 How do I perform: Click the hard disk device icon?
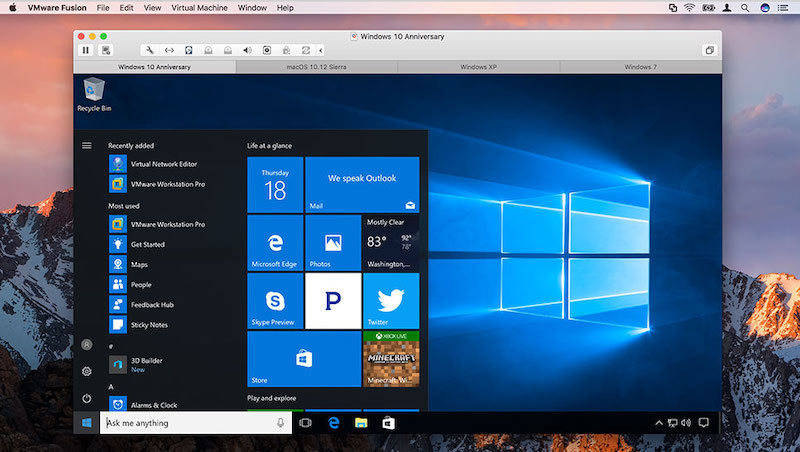tap(189, 50)
